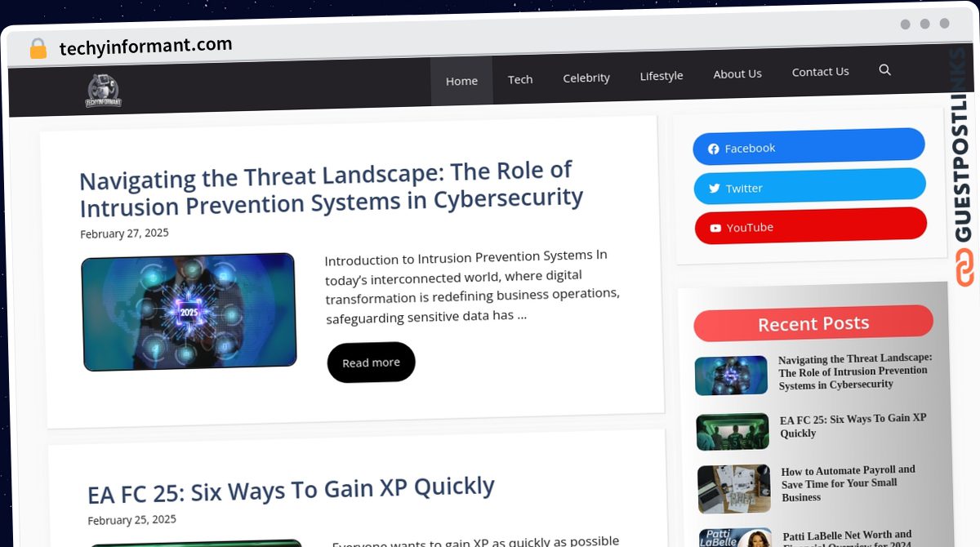Click the Introduction to Intrusion Prevention excerpt
980x547 pixels.
click(x=472, y=286)
